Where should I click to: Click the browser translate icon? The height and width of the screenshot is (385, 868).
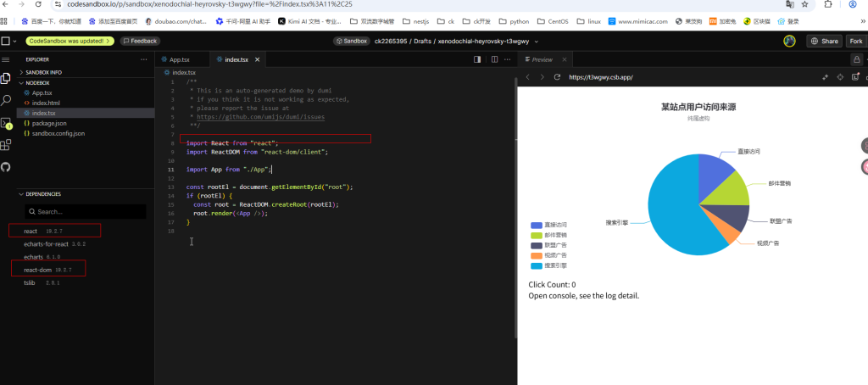pyautogui.click(x=789, y=4)
